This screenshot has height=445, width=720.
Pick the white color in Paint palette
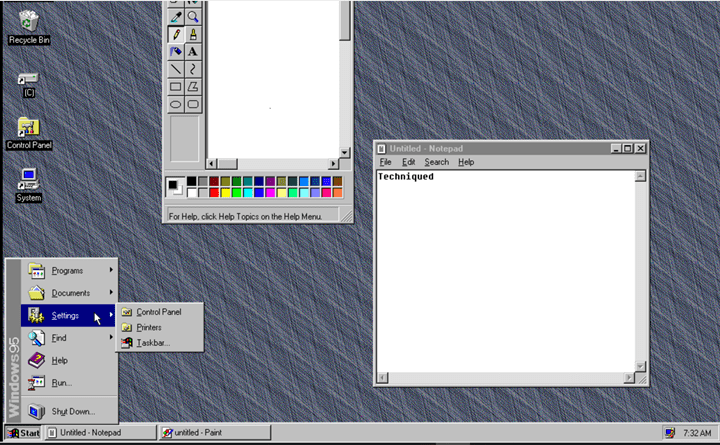coord(191,192)
